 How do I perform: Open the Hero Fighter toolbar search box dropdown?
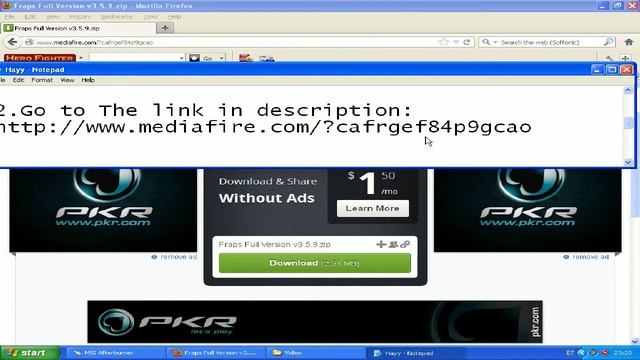coord(181,58)
